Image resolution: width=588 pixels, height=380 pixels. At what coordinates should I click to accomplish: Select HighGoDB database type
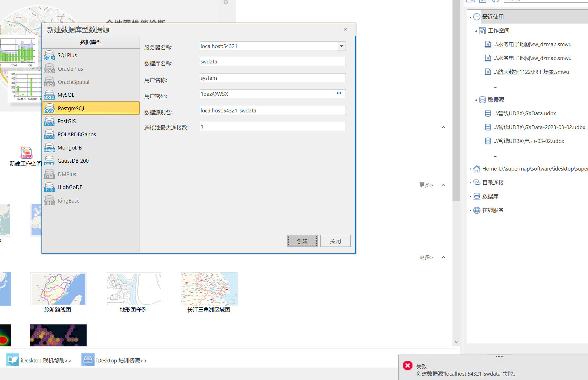pyautogui.click(x=91, y=187)
